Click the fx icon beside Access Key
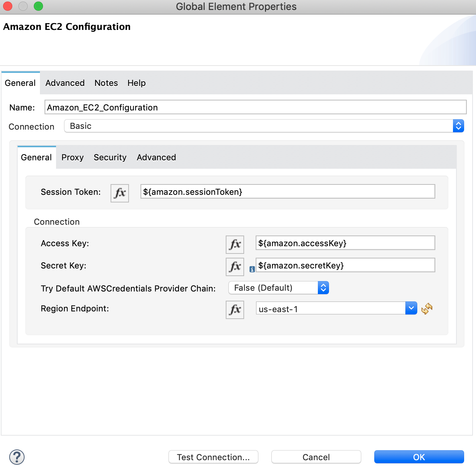476x474 pixels. pos(235,244)
